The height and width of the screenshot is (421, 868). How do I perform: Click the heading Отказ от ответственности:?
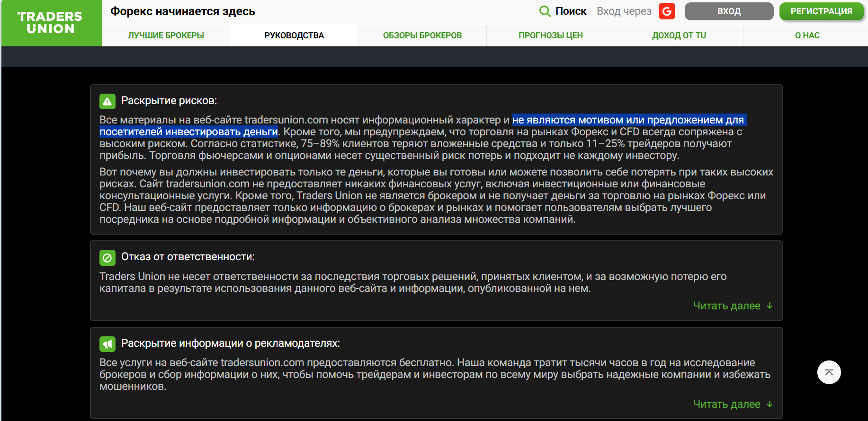pyautogui.click(x=188, y=256)
